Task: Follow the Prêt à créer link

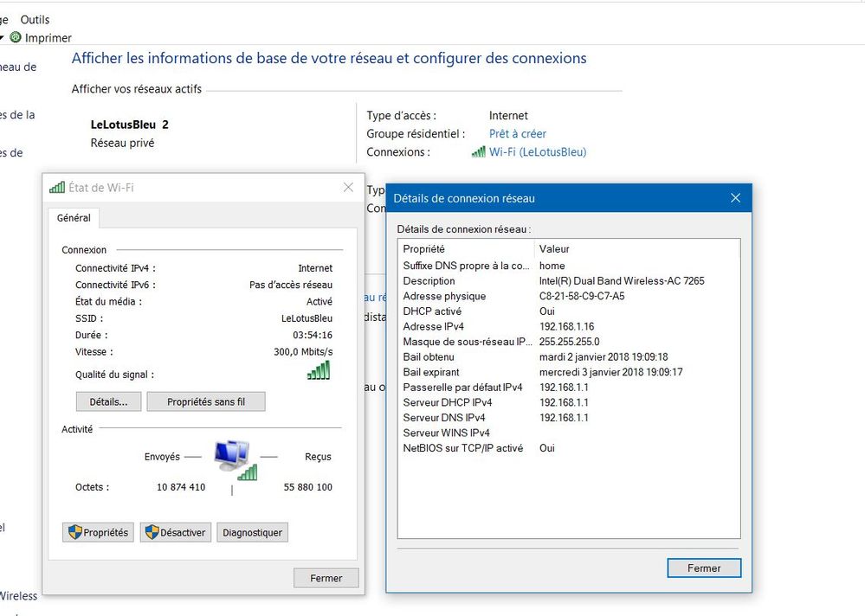Action: 517,134
